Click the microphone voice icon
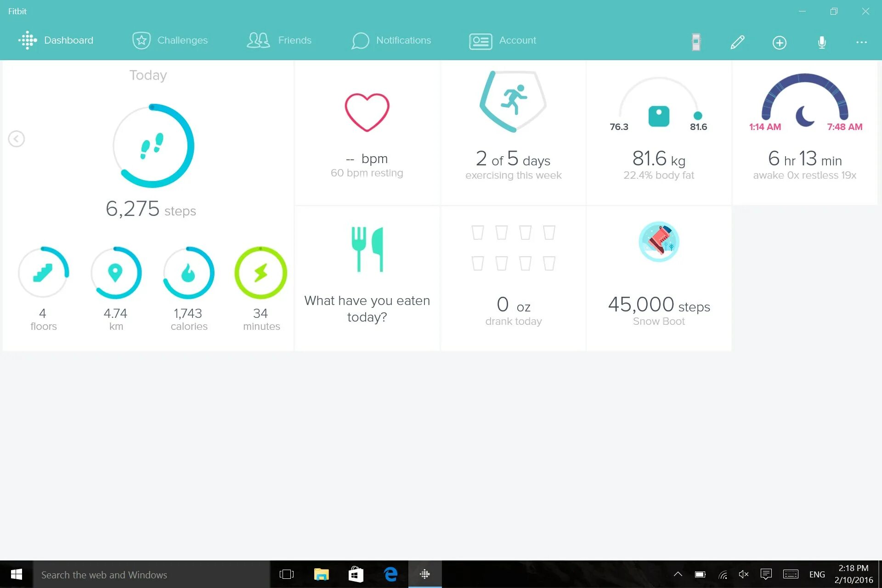 point(822,42)
